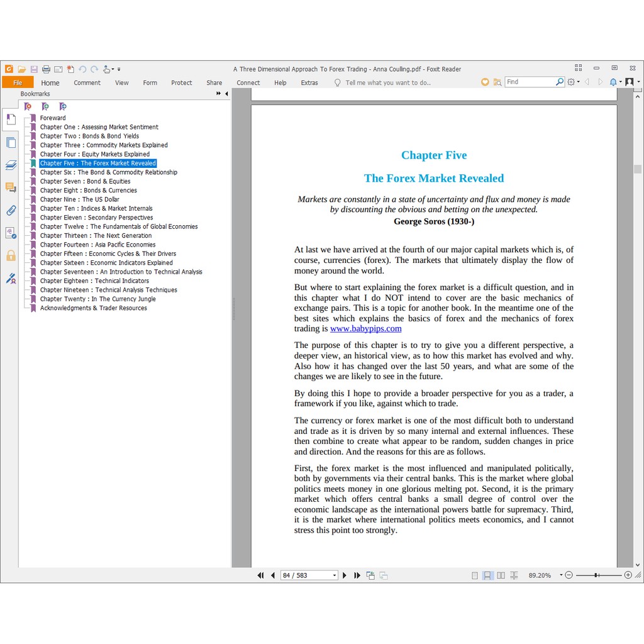Click the ribbon display mode grid icon
This screenshot has width=644, height=644.
[x=579, y=68]
